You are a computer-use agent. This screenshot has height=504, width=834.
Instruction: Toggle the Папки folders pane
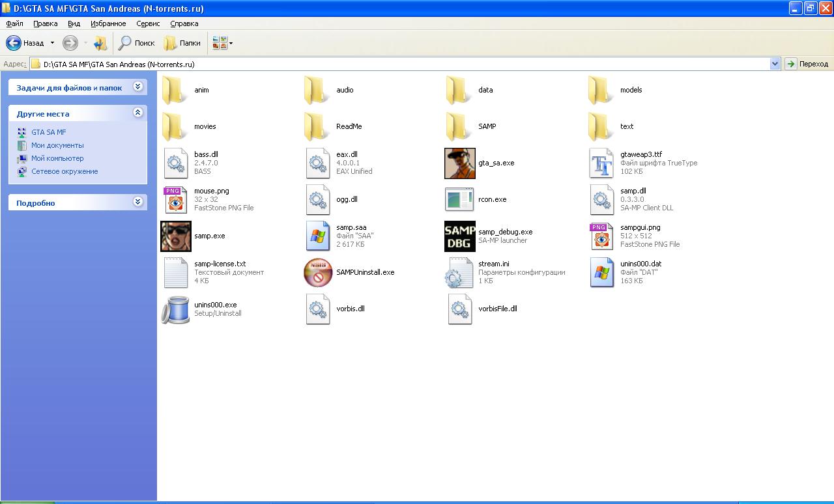(182, 43)
